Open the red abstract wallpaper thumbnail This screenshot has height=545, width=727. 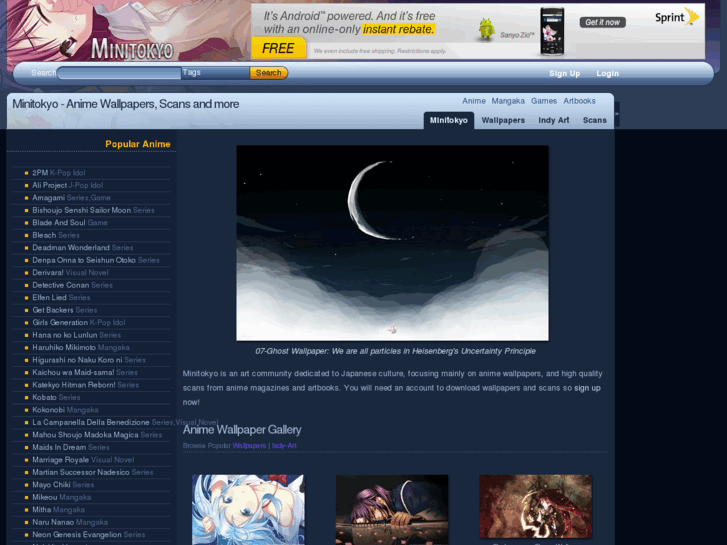coord(536,506)
